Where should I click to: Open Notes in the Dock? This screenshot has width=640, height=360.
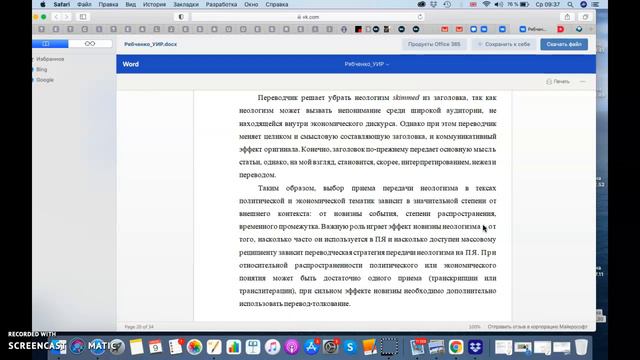click(x=136, y=347)
